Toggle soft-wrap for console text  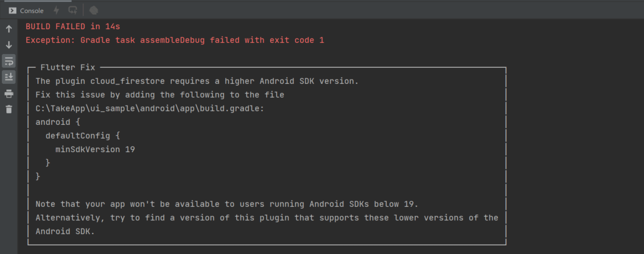point(9,61)
